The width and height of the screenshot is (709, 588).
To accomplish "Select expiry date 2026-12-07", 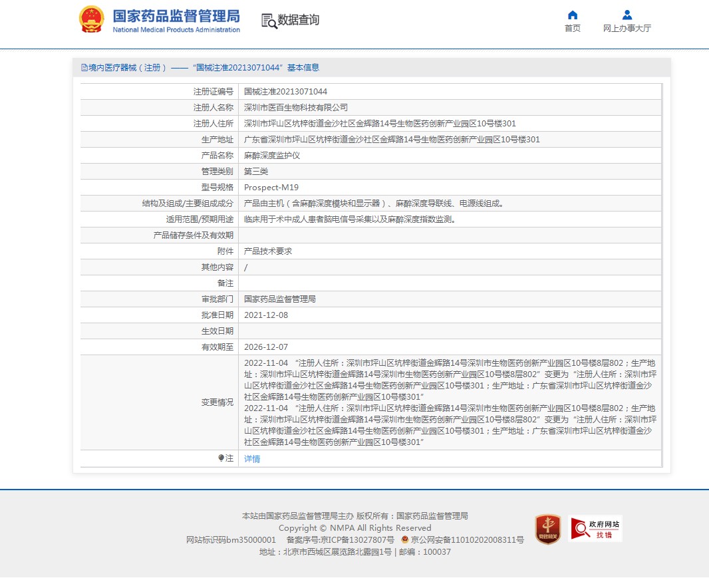I will (266, 347).
